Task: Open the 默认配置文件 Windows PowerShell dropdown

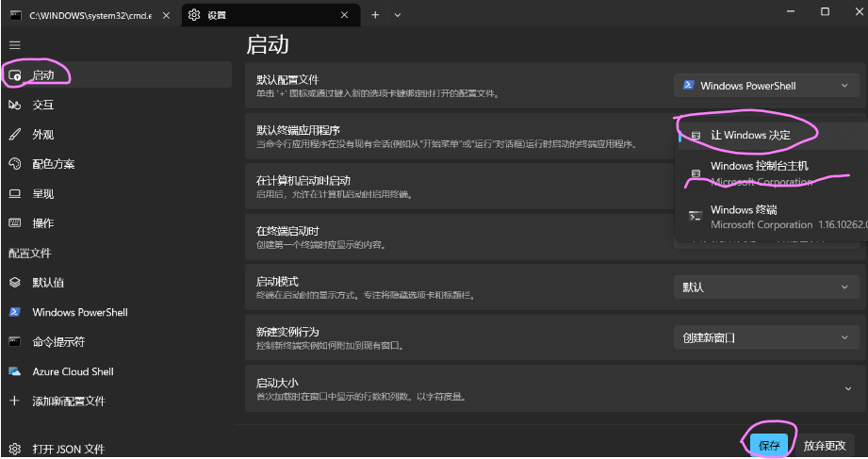Action: pyautogui.click(x=766, y=86)
